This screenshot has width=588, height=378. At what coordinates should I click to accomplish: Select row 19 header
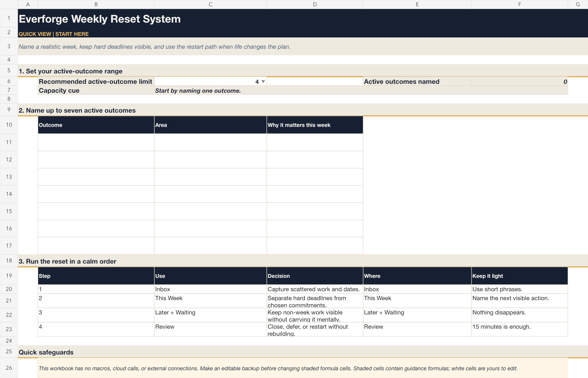[x=9, y=276]
